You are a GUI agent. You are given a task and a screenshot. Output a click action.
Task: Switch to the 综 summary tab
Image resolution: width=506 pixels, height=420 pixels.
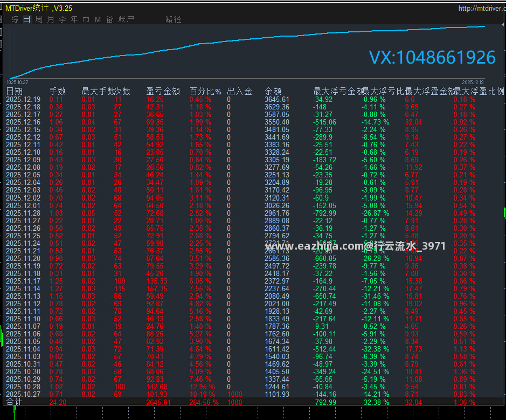(15, 19)
